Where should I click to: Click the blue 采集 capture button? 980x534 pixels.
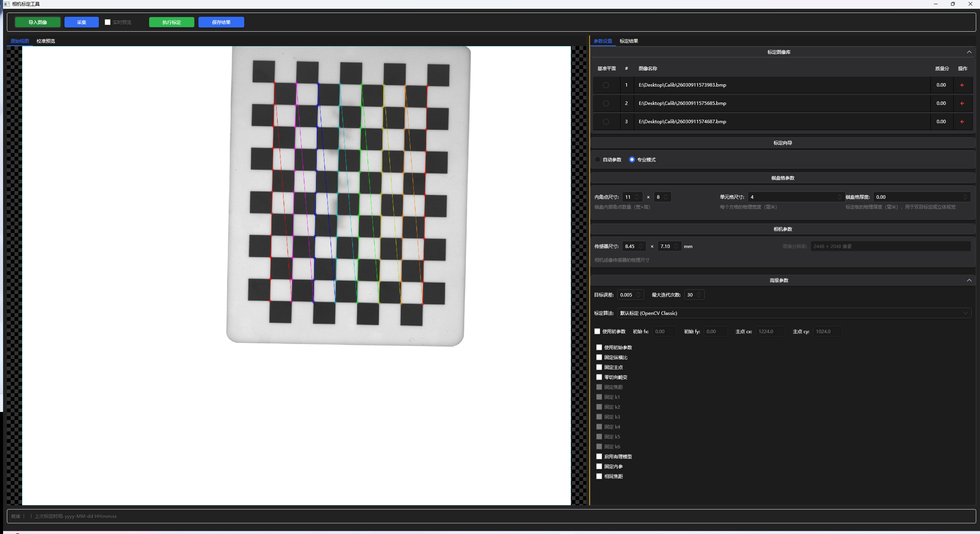pyautogui.click(x=82, y=22)
